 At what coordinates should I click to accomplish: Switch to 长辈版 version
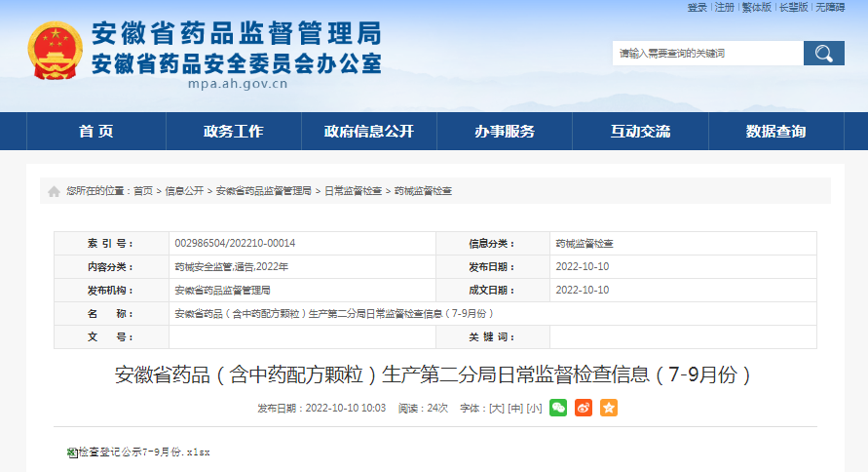click(x=793, y=7)
